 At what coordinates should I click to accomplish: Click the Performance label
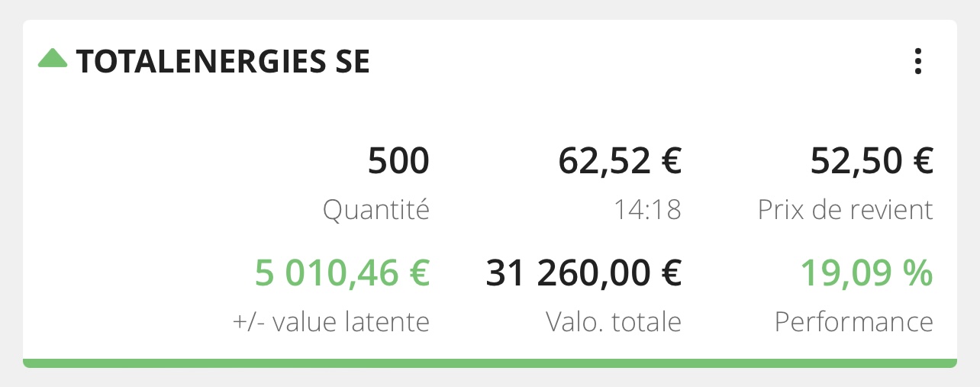pyautogui.click(x=854, y=322)
